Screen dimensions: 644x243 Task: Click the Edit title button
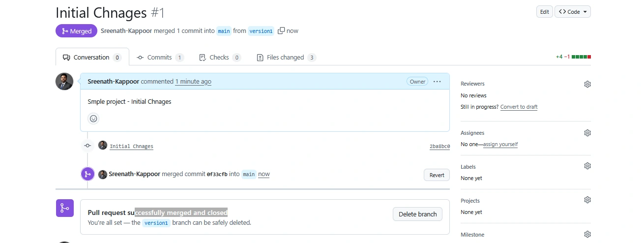tap(545, 12)
